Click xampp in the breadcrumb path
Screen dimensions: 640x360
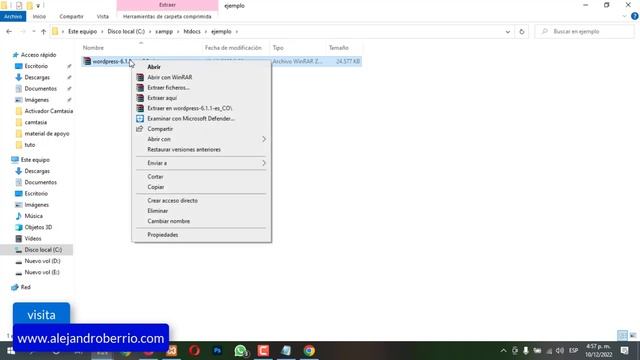pos(164,31)
